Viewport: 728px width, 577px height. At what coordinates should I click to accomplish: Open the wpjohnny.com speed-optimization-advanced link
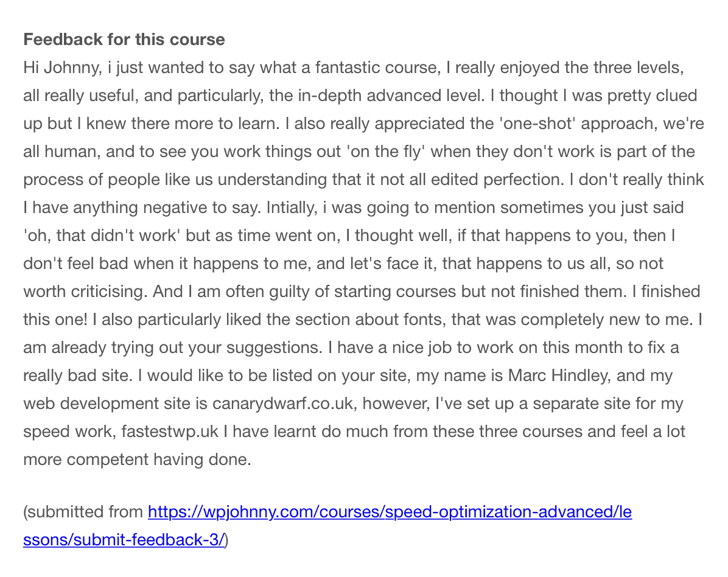[390, 512]
